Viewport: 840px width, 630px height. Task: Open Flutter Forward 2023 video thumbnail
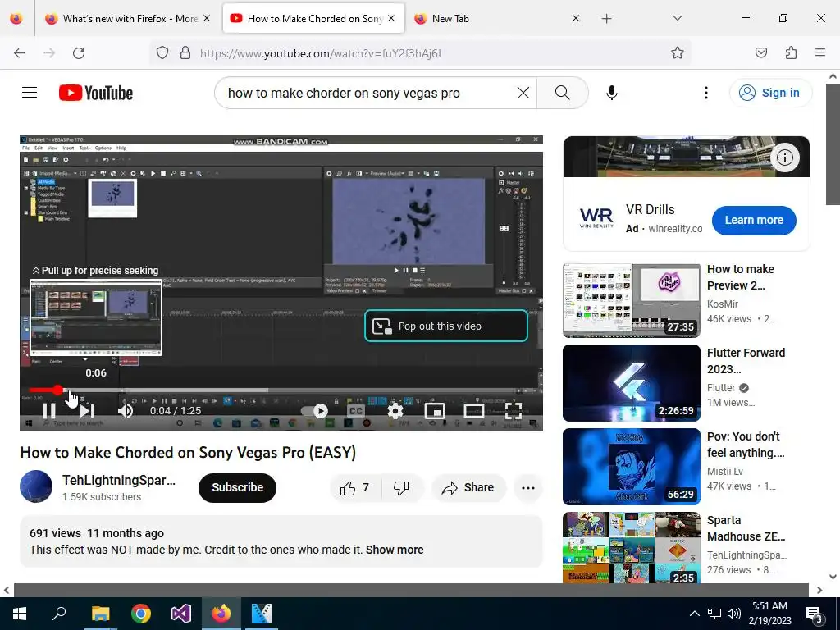[x=631, y=383]
